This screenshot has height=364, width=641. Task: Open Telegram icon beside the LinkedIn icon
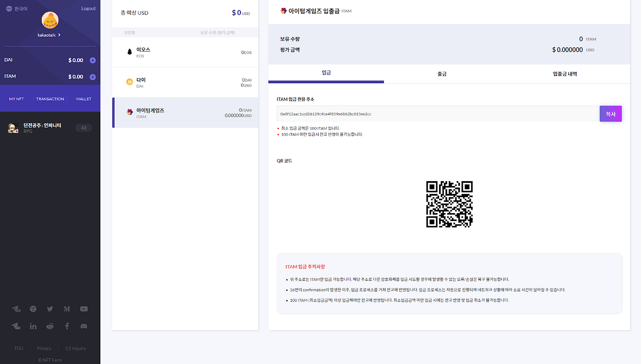16,326
